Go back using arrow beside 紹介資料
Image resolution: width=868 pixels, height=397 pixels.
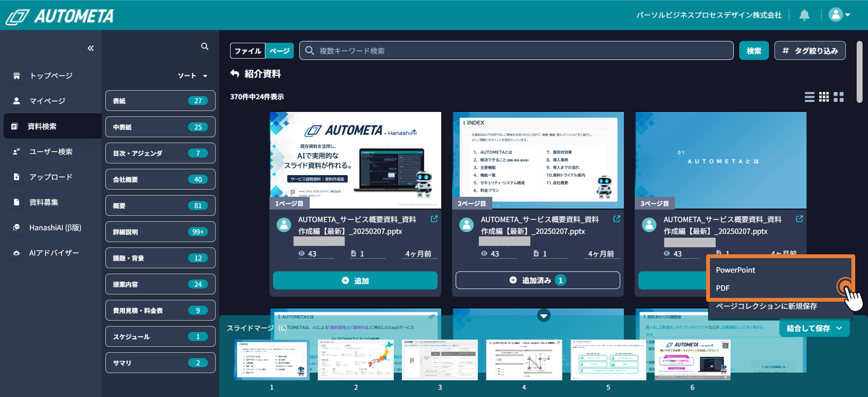click(x=235, y=74)
